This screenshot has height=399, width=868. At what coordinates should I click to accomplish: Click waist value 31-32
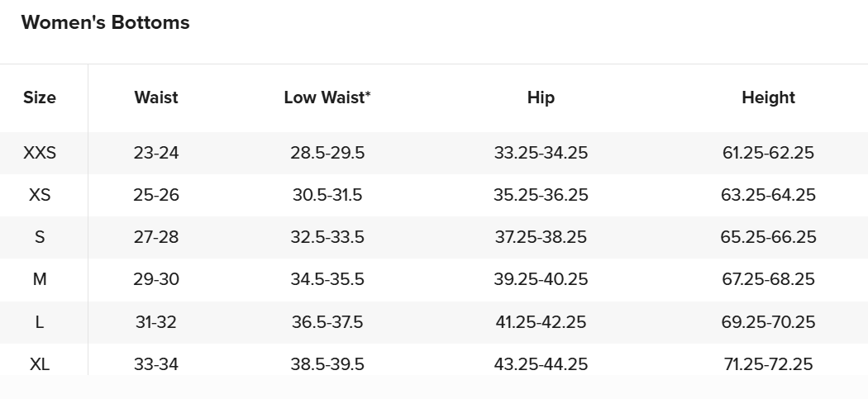(x=156, y=321)
